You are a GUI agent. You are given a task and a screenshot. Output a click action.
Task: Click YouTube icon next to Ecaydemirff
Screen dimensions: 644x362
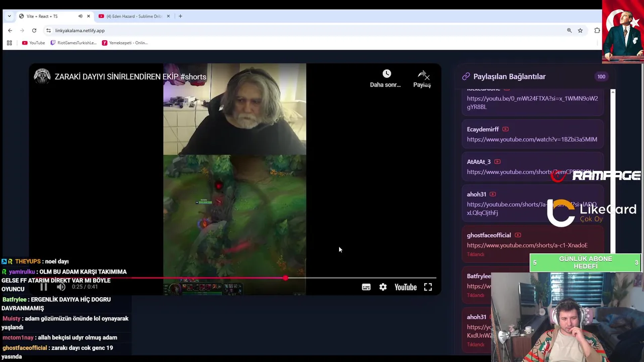coord(505,129)
